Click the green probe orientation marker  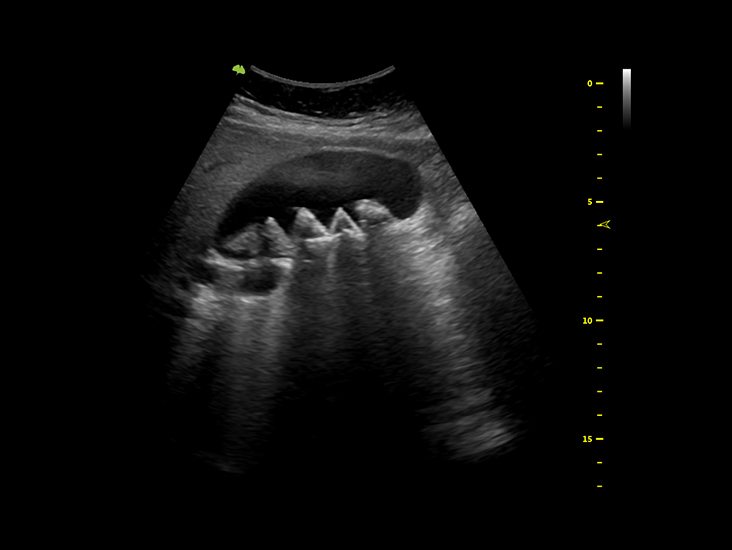tap(238, 70)
